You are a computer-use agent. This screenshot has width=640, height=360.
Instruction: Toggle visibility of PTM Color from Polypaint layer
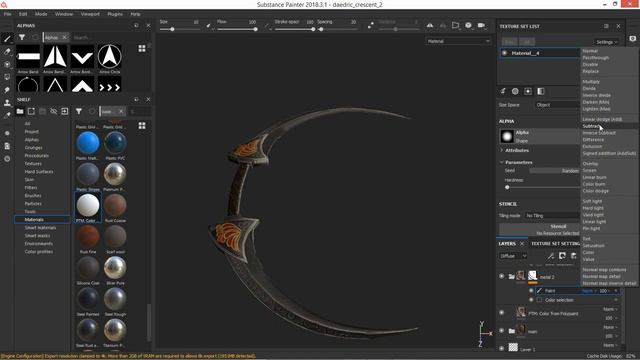tap(502, 313)
